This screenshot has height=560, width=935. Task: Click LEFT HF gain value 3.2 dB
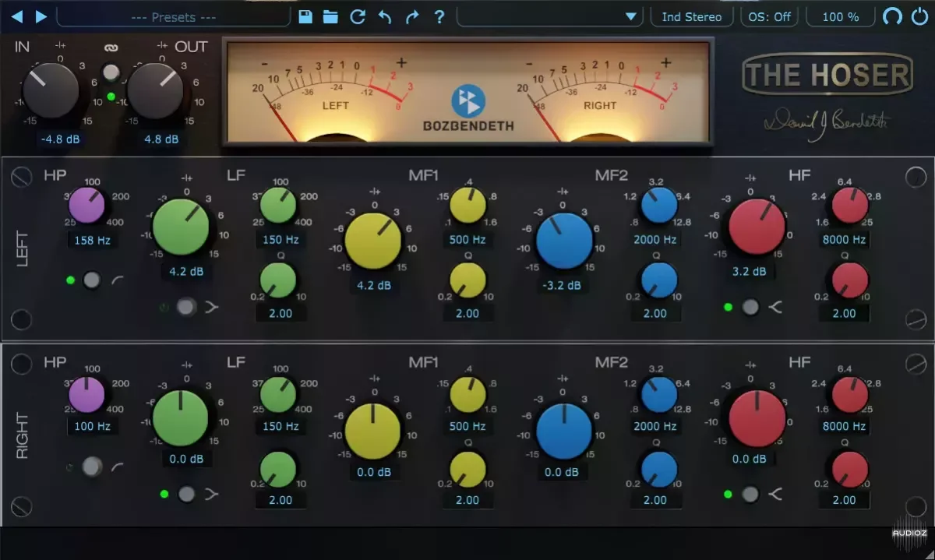[x=750, y=272]
